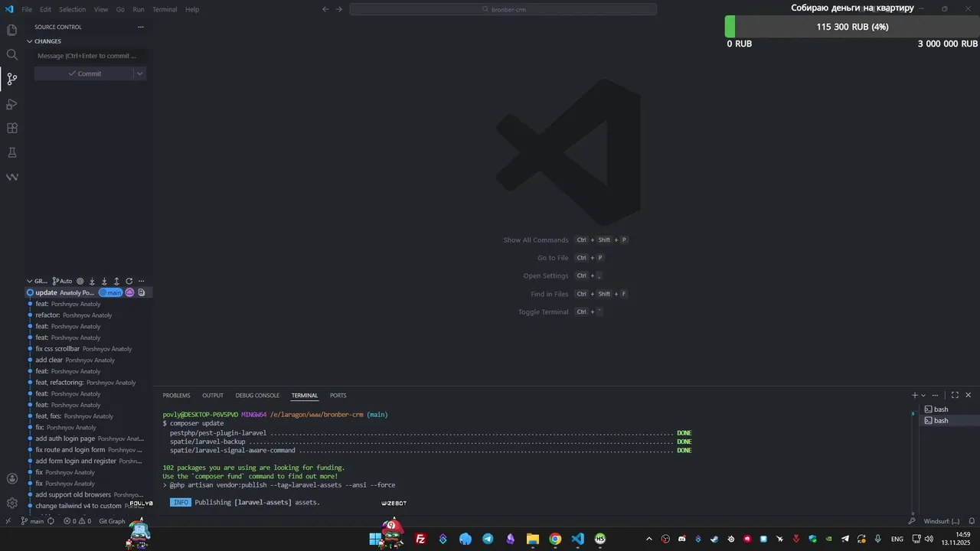Open the File menu
This screenshot has height=551, width=980.
click(x=27, y=9)
